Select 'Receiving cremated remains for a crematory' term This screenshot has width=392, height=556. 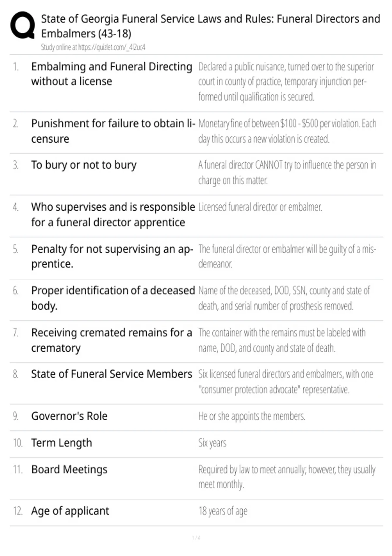(112, 340)
